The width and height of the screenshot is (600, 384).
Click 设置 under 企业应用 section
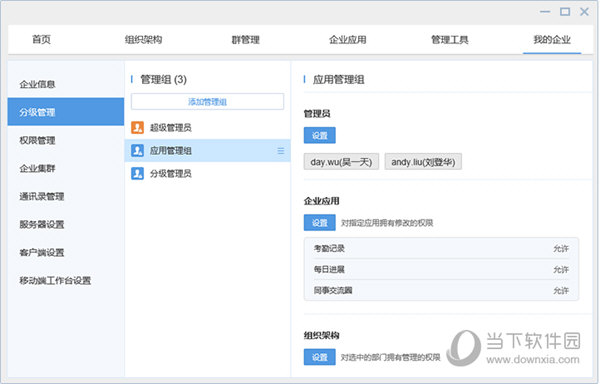pyautogui.click(x=320, y=223)
